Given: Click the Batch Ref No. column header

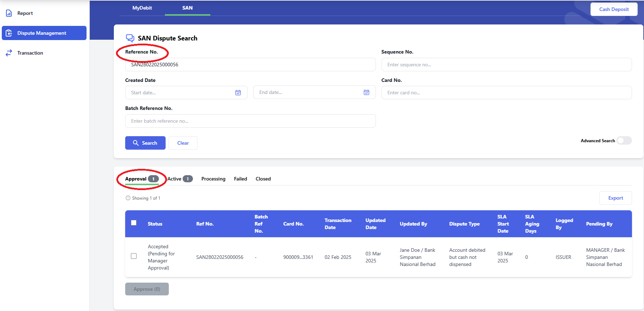Looking at the screenshot, I should click(x=261, y=224).
